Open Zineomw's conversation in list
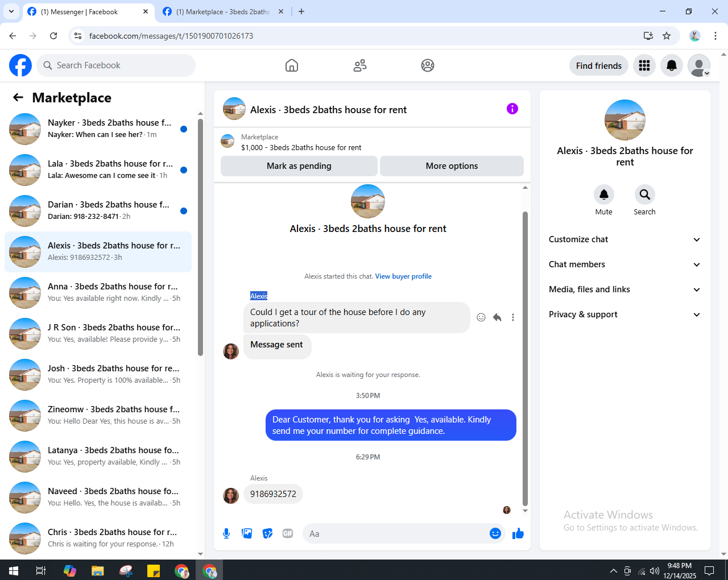Screen dimensions: 728x580 pyautogui.click(x=98, y=416)
